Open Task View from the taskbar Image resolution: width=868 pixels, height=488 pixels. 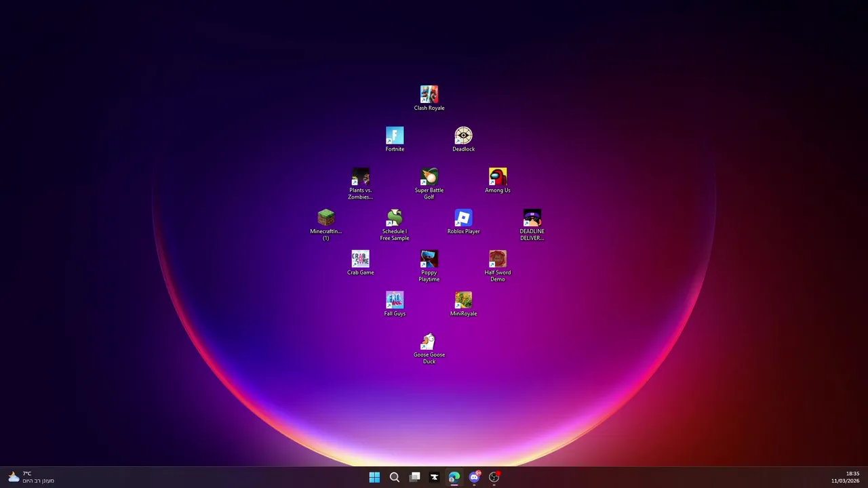414,477
